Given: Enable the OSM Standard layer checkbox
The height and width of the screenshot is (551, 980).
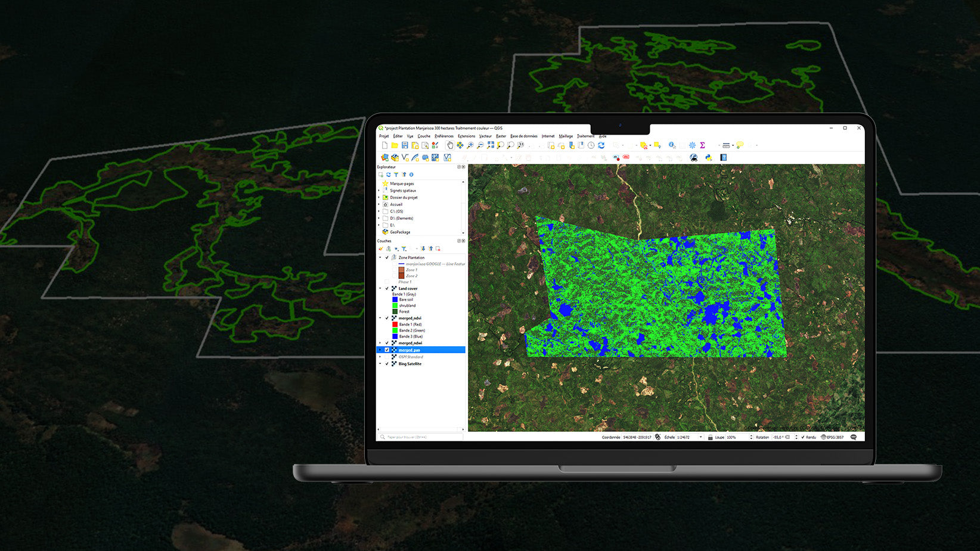Looking at the screenshot, I should point(387,357).
